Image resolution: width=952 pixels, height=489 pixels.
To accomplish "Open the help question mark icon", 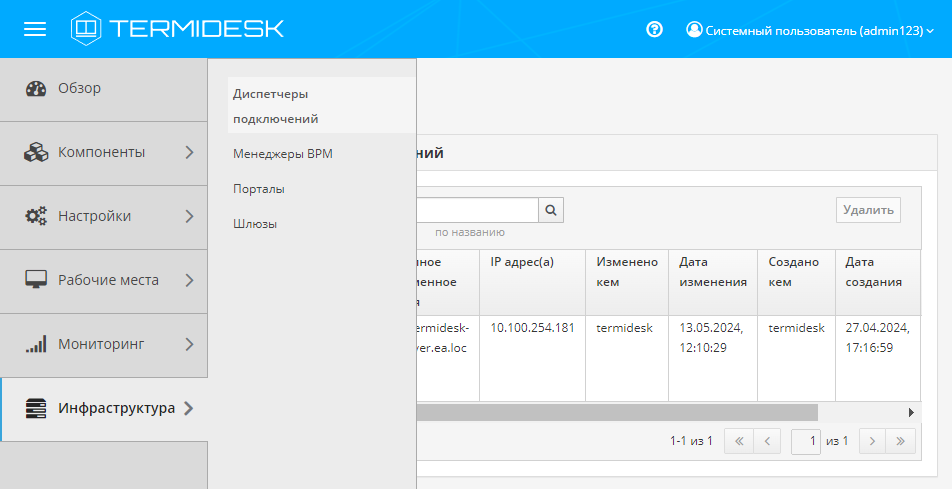I will coord(655,30).
